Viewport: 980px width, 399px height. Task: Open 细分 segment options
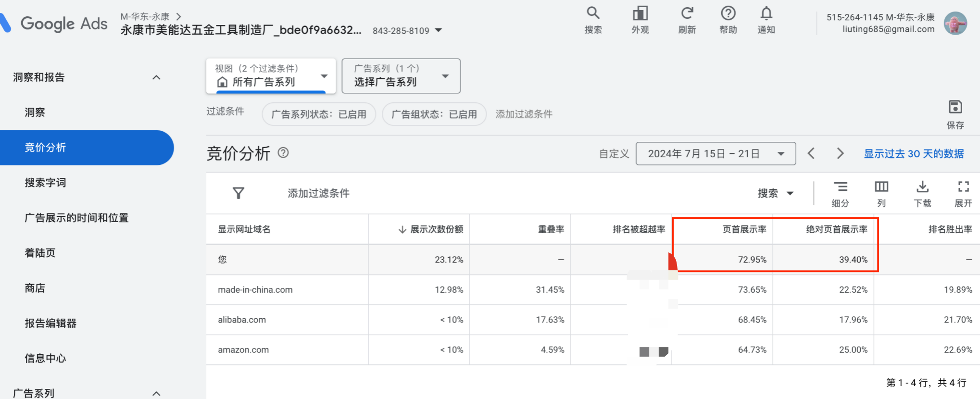[840, 194]
